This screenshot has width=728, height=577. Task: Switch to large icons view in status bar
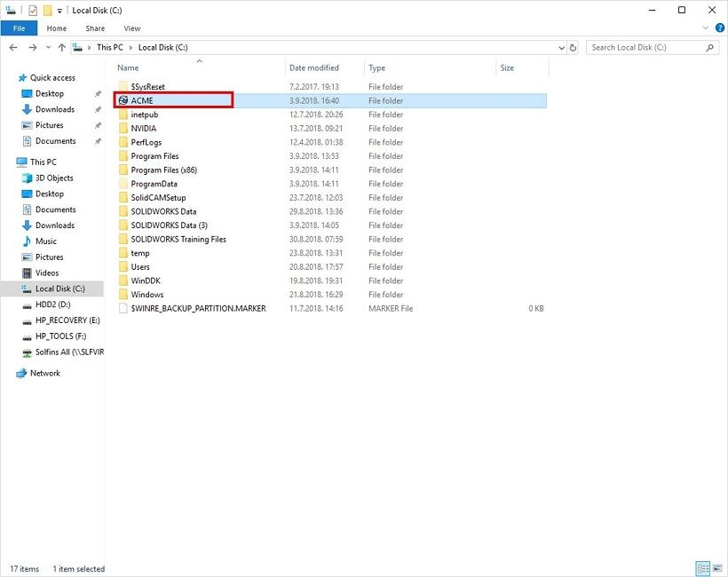point(716,568)
